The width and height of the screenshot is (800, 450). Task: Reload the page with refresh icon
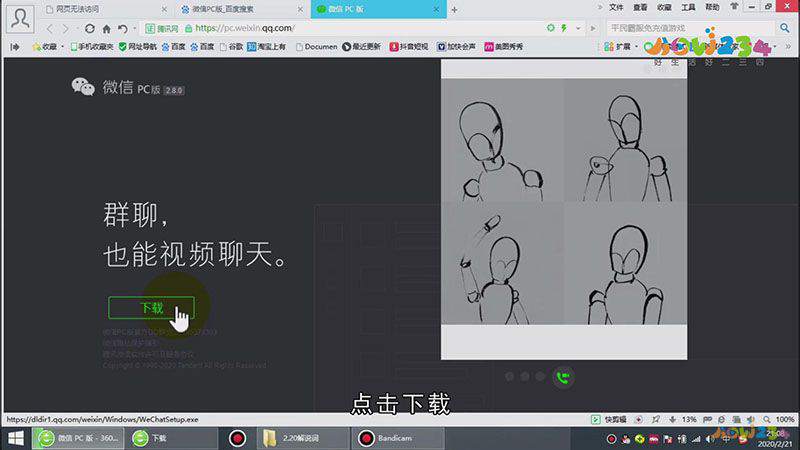coord(90,29)
